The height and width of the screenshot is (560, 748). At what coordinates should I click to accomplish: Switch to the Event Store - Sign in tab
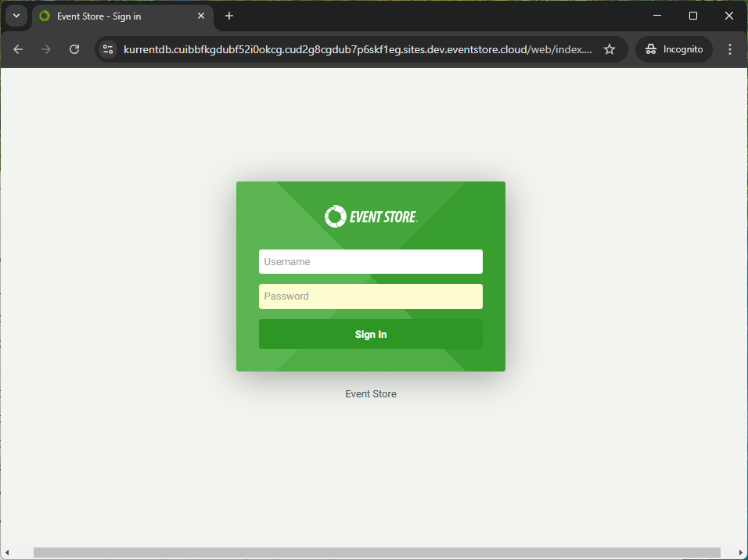(x=110, y=16)
